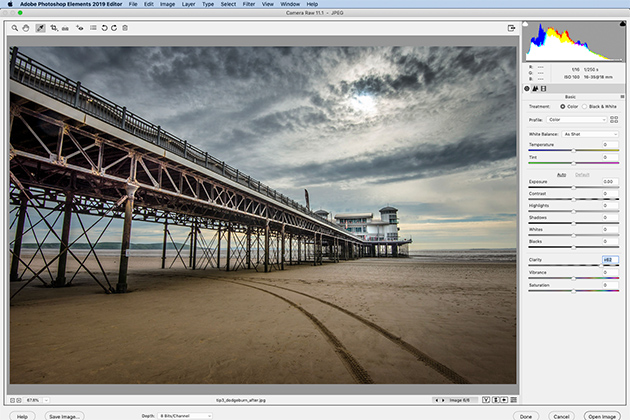This screenshot has width=630, height=420.
Task: Zoom in with the plus button
Action: [x=19, y=400]
